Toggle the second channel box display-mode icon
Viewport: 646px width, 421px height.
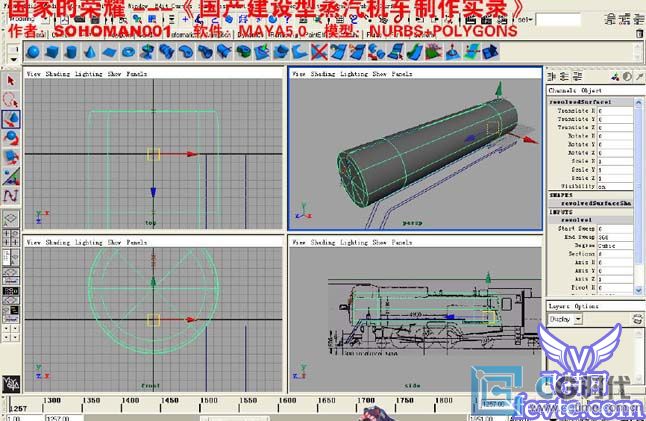[x=565, y=77]
